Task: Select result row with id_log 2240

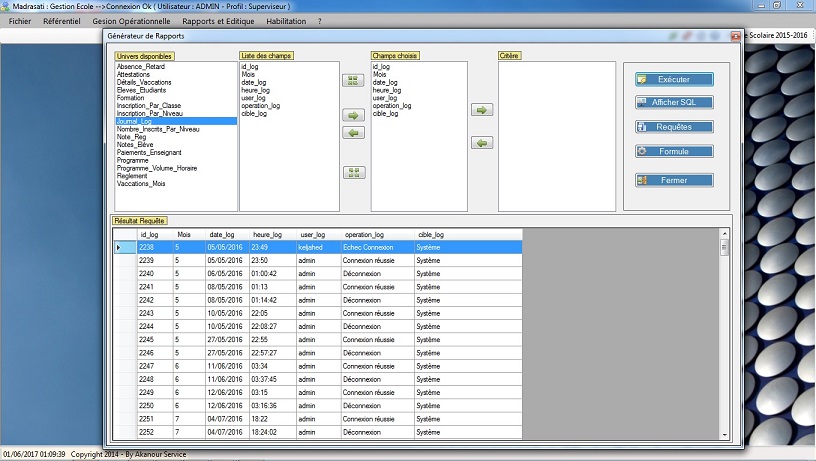Action: pyautogui.click(x=147, y=273)
